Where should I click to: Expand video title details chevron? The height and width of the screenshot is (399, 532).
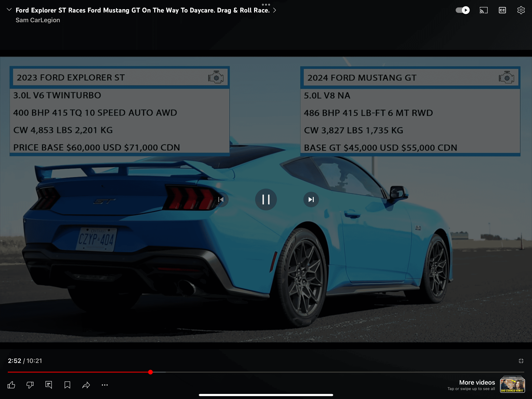pyautogui.click(x=275, y=10)
